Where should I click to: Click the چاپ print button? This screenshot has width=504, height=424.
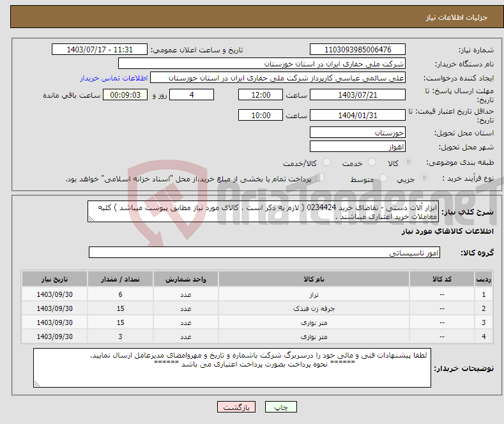point(281,407)
